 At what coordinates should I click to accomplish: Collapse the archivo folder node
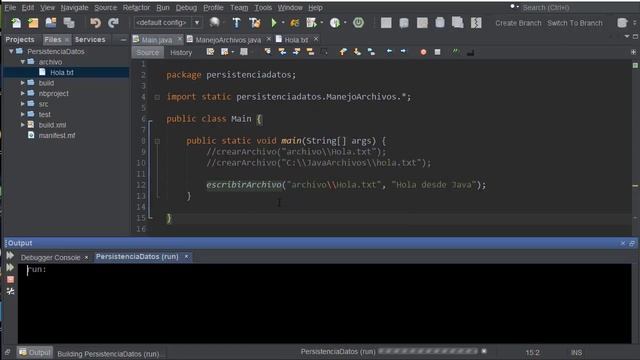23,62
